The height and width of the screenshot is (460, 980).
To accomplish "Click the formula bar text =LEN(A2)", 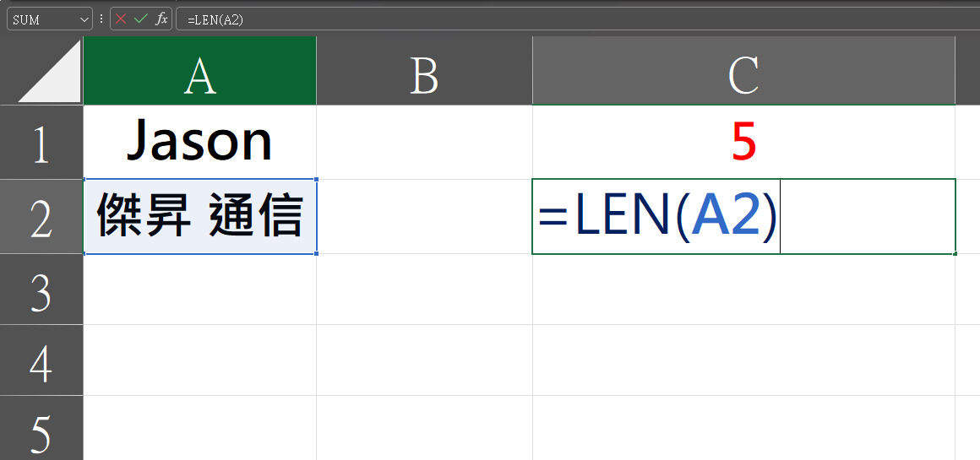I will click(x=215, y=20).
